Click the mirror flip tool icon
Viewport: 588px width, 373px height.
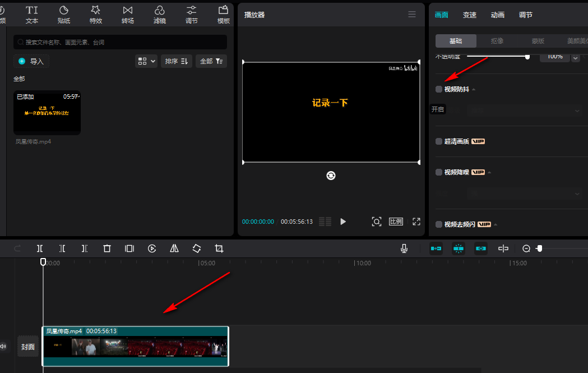click(174, 248)
